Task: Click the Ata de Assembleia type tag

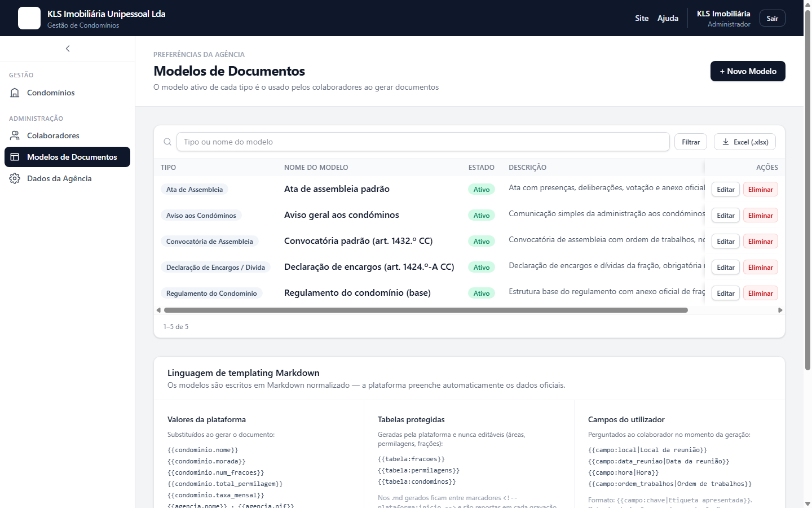Action: click(195, 190)
